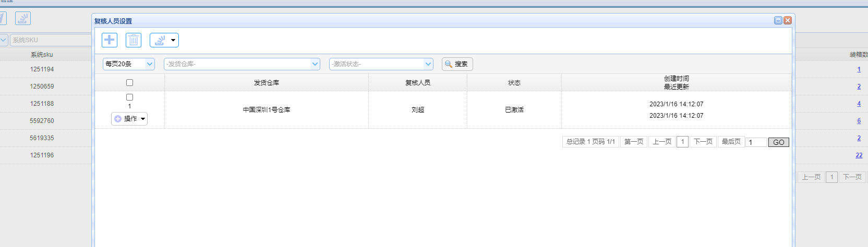Click SKU 5592760 in background list
Viewport: 868px width, 247px height.
coord(42,121)
